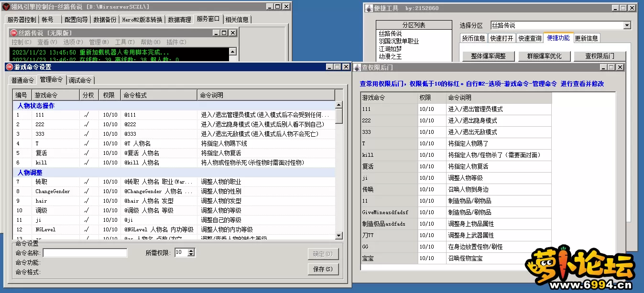Open the 查看(V) menu
This screenshot has height=293, width=644.
tap(46, 42)
